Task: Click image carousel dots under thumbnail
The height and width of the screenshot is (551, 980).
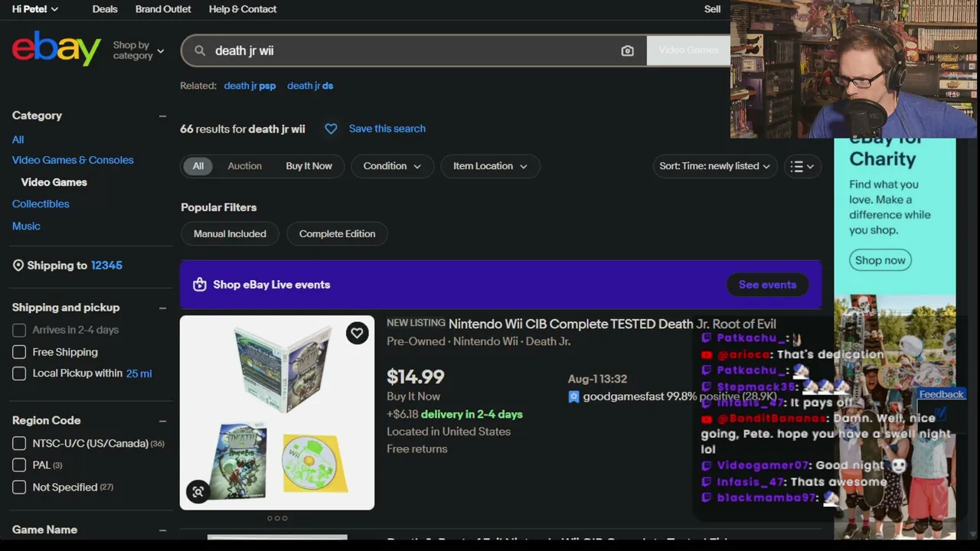Action: pyautogui.click(x=277, y=518)
